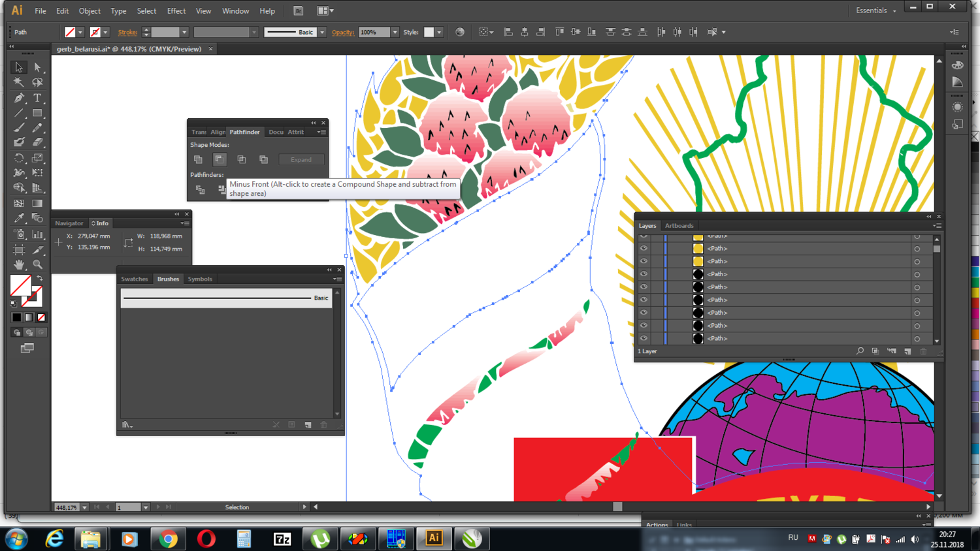980x551 pixels.
Task: Click the black Color button in toolbar
Action: tap(17, 317)
